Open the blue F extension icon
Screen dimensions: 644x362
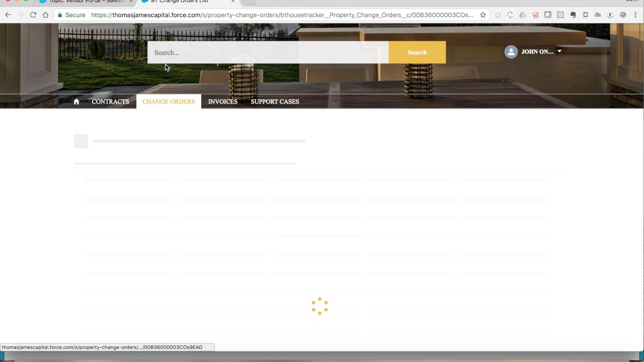point(610,15)
